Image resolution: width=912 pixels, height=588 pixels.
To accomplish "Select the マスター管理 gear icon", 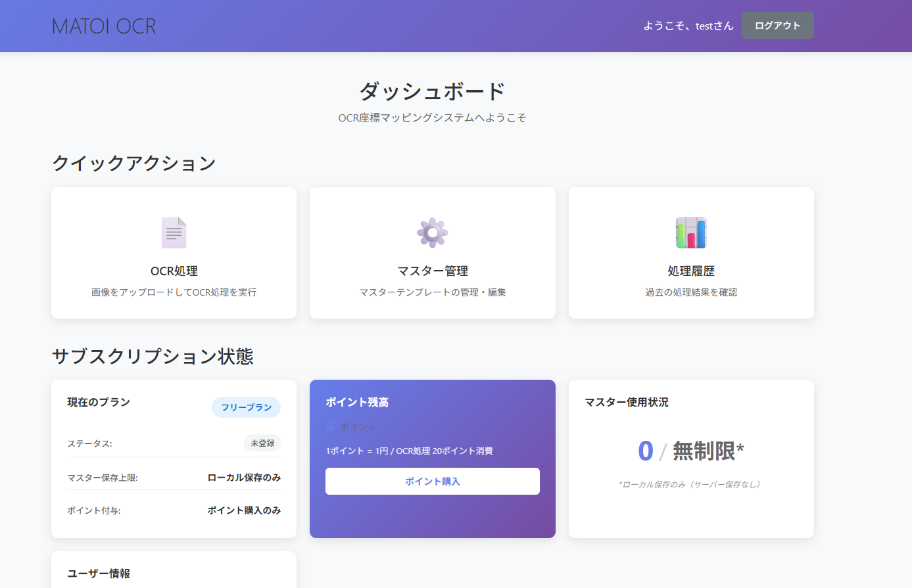I will [431, 232].
